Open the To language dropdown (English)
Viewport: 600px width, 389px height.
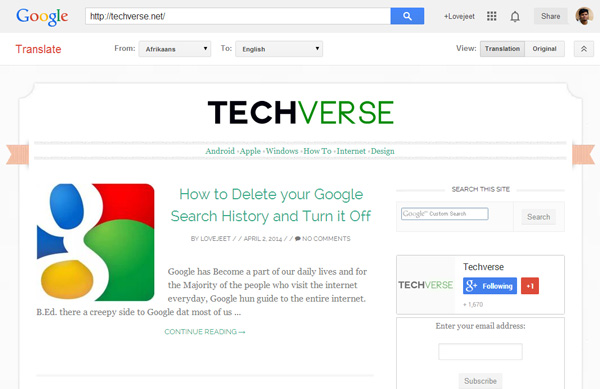pos(279,49)
